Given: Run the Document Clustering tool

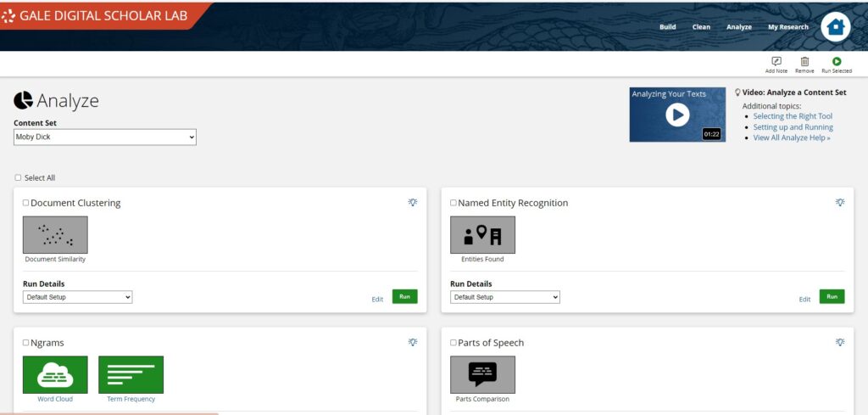Looking at the screenshot, I should point(404,296).
